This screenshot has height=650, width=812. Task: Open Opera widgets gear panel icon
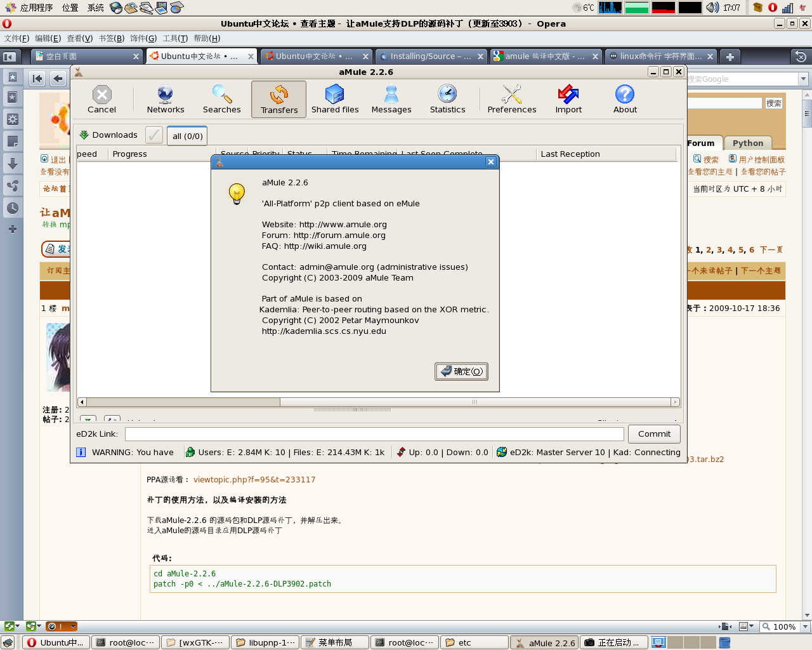point(12,119)
